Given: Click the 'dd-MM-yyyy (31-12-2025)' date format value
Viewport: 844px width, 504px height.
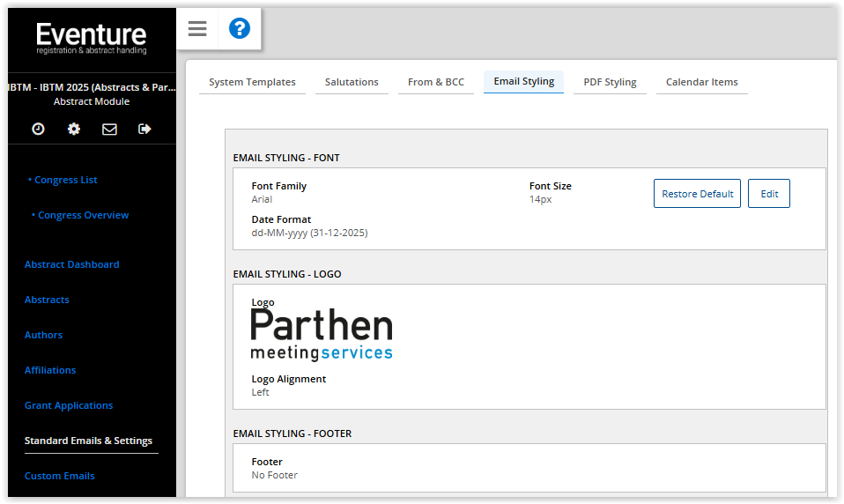Looking at the screenshot, I should click(x=309, y=233).
